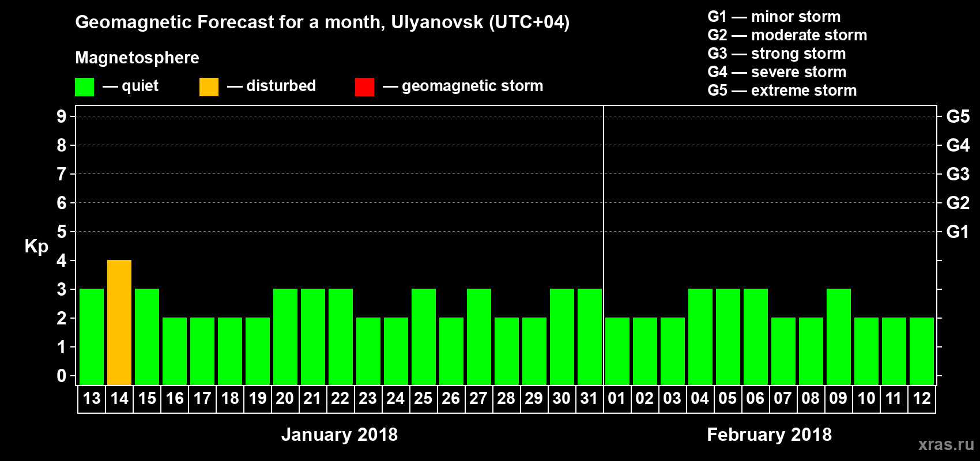Click the Kp value 0 tick label
Screen dimensions: 980x461
[x=62, y=376]
